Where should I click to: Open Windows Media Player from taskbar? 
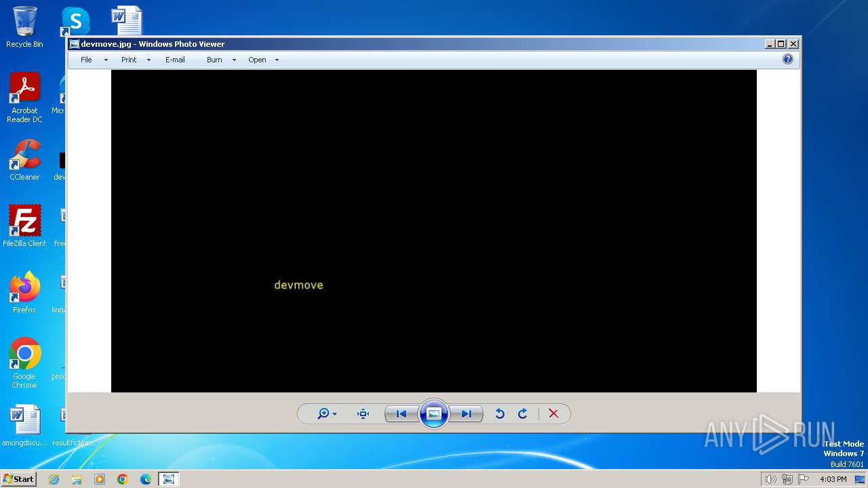(100, 479)
